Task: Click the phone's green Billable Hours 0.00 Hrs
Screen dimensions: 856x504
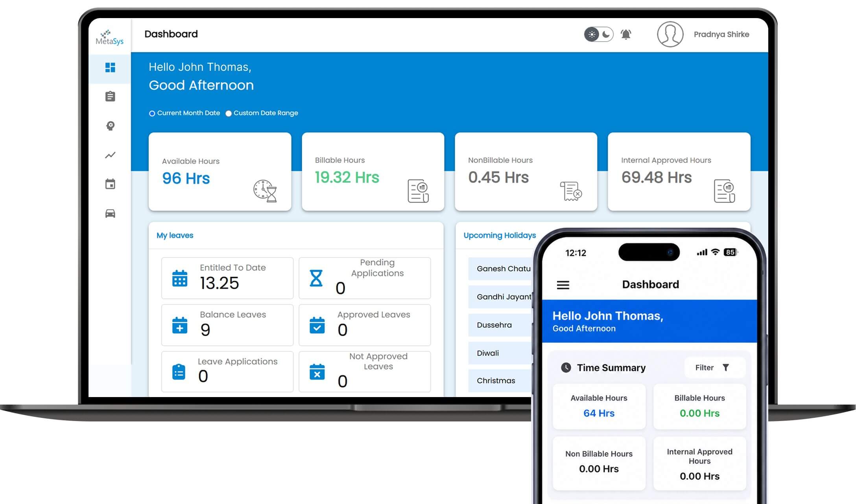Action: 699,413
